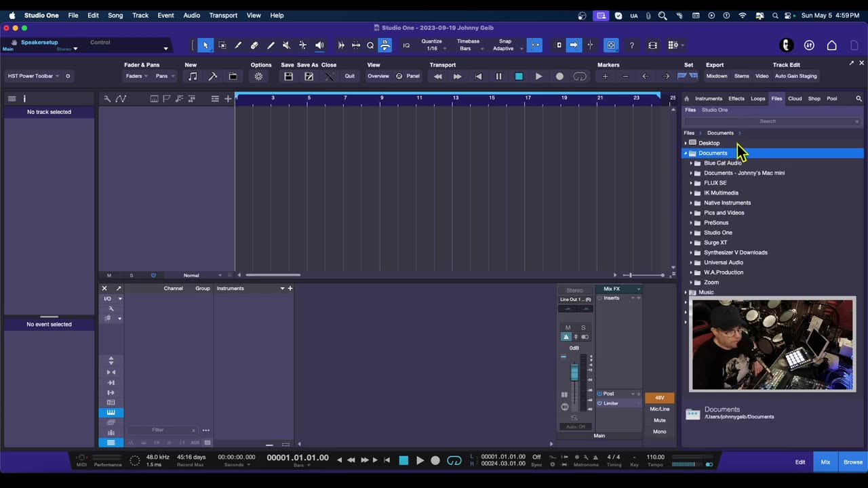
Task: Expand the Native Instruments folder
Action: click(x=691, y=203)
